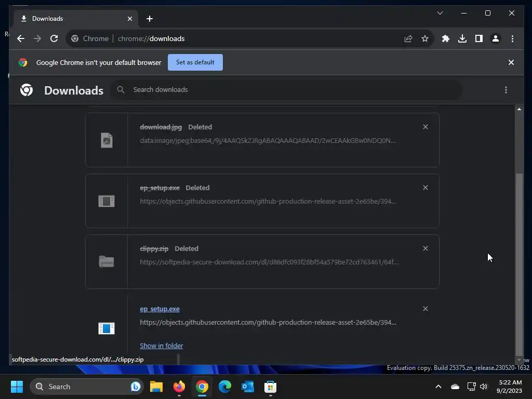Open Chrome's three-dot main menu
This screenshot has height=399, width=532.
click(x=512, y=38)
